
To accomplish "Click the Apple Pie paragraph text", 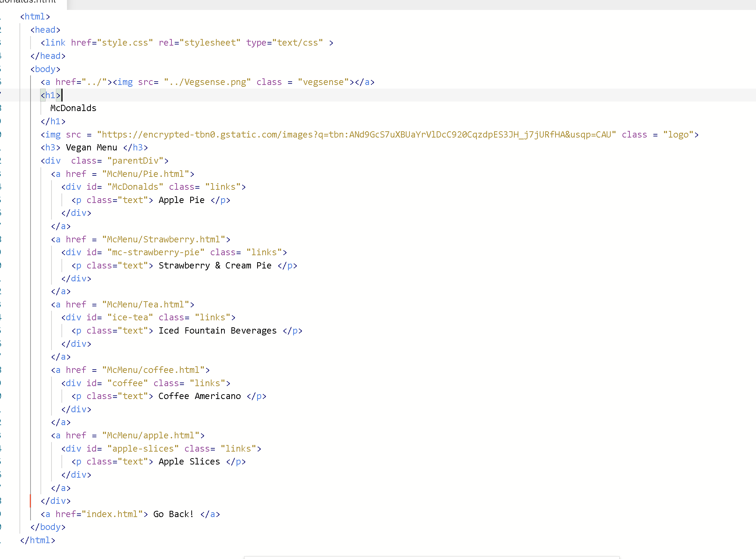I will (181, 200).
